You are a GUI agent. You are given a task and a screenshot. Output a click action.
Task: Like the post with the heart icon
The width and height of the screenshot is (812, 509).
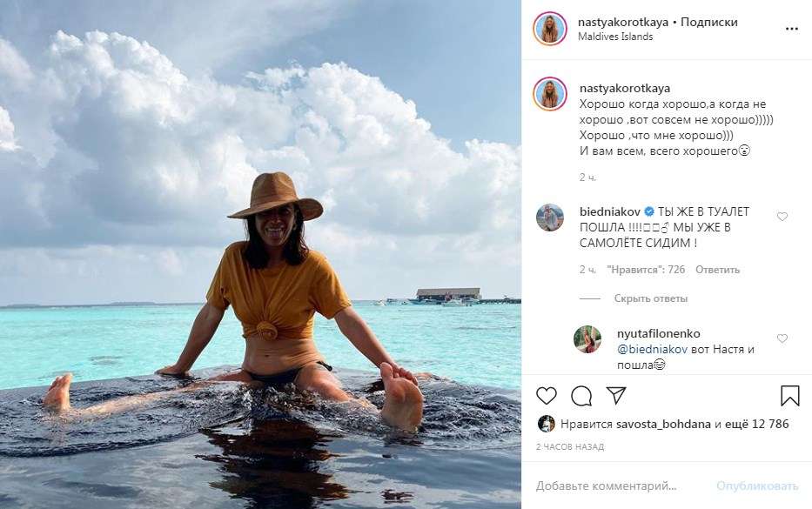[x=547, y=396]
